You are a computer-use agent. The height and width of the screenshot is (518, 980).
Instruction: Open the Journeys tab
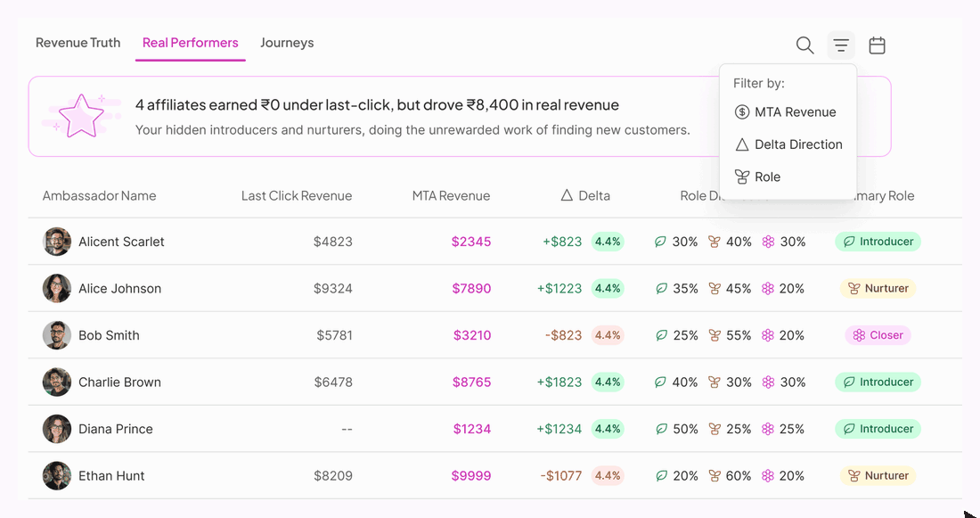(x=287, y=43)
